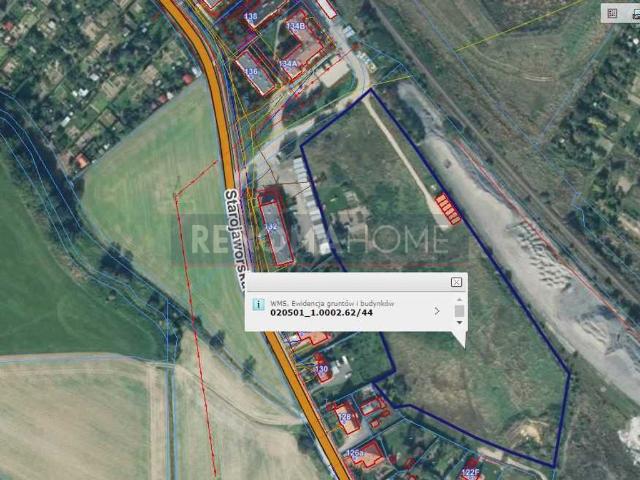Select building number 136 on map
This screenshot has height=480, width=640.
252,72
